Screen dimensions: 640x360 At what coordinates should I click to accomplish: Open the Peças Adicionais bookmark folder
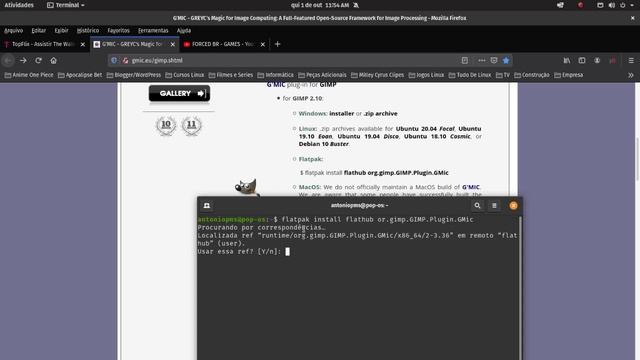322,75
